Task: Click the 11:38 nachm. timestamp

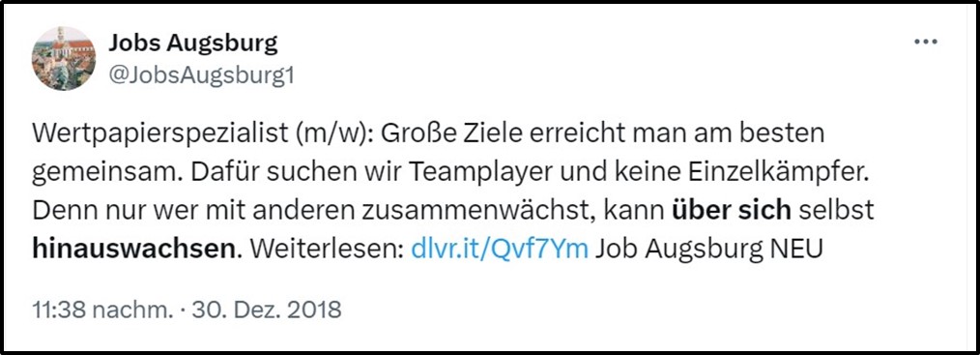Action: [101, 310]
